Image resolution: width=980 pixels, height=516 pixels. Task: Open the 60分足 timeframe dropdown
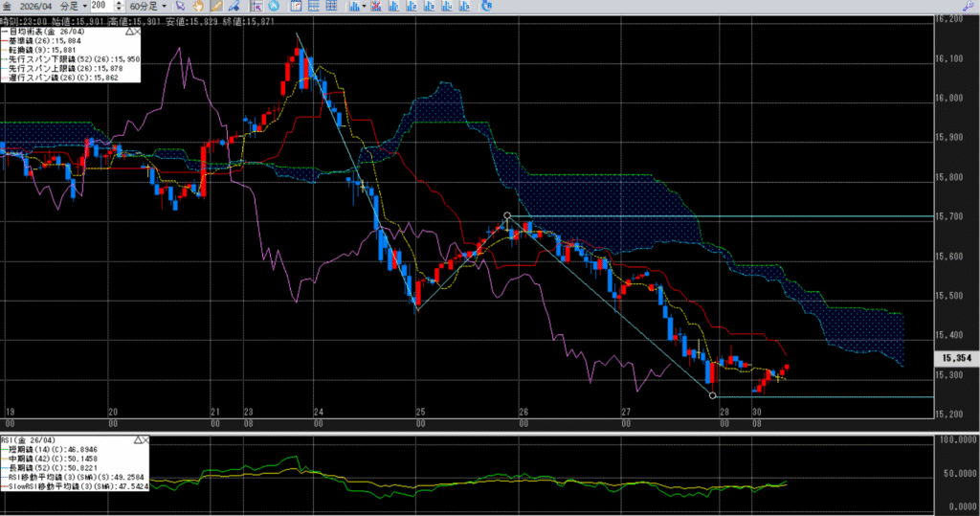(x=147, y=7)
